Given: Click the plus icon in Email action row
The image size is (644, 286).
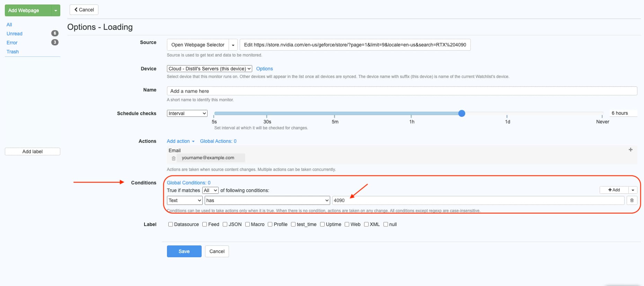Looking at the screenshot, I should pyautogui.click(x=630, y=150).
